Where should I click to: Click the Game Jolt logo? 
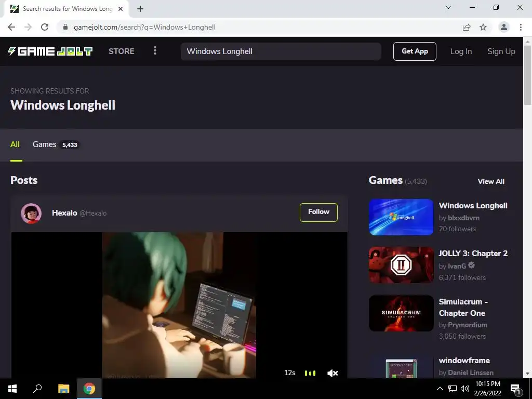coord(50,51)
